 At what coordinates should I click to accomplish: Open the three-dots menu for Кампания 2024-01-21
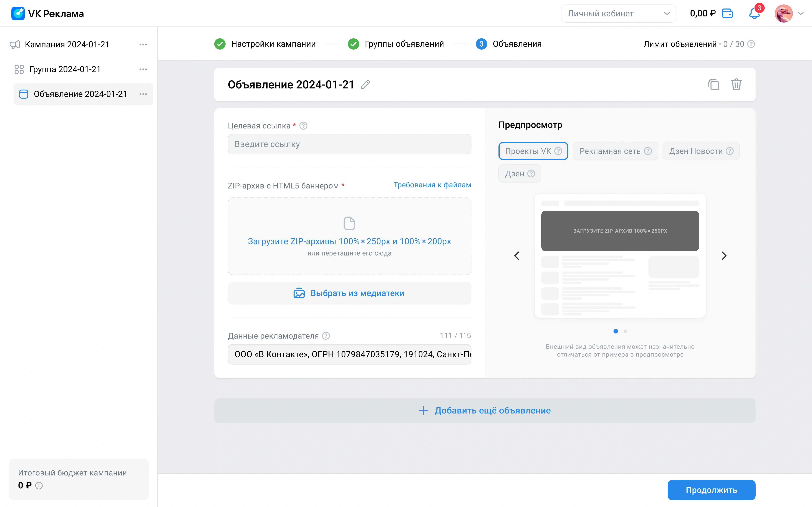(143, 45)
